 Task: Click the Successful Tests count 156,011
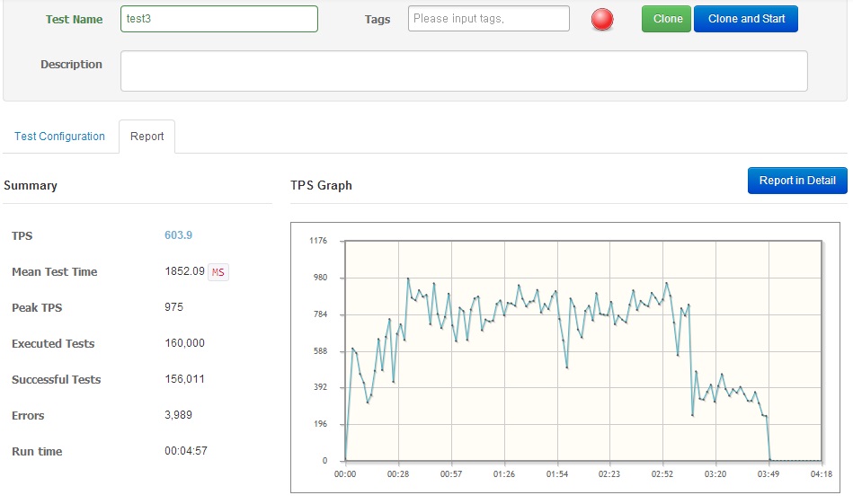184,379
